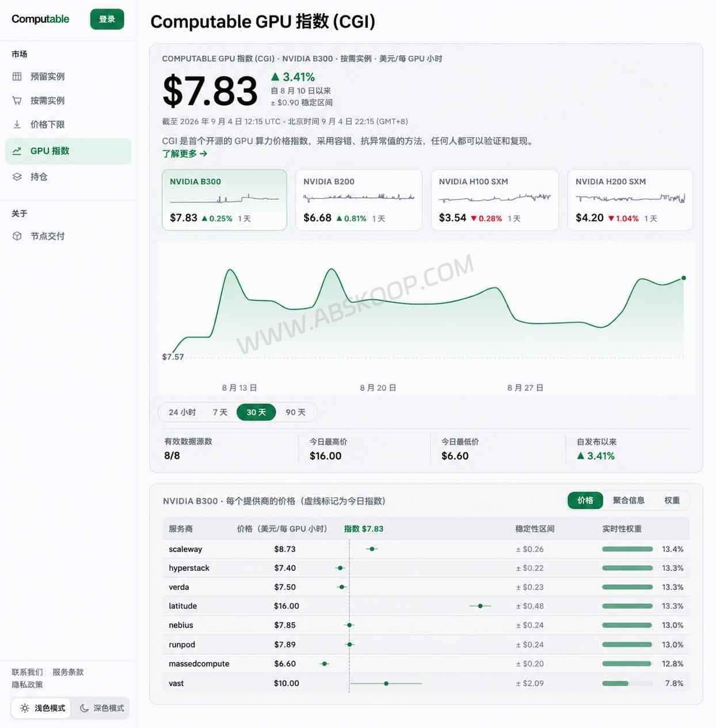
Task: Click the 节点交付 cube icon
Action: click(17, 236)
